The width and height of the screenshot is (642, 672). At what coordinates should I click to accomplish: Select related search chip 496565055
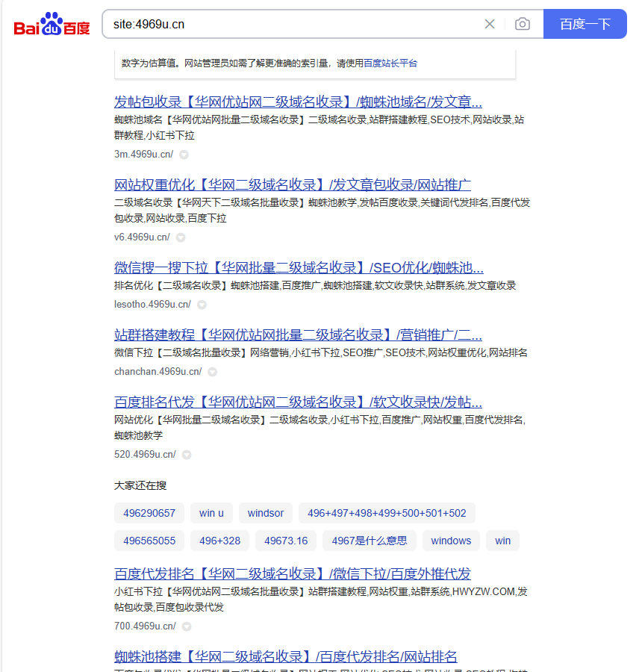pyautogui.click(x=149, y=541)
